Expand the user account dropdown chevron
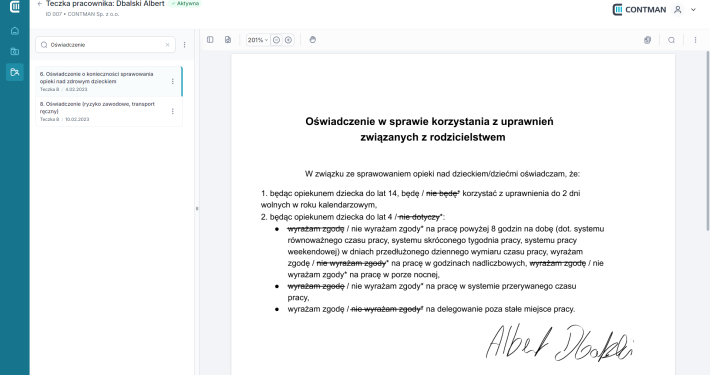Screen dimensions: 710x375 (x=693, y=10)
